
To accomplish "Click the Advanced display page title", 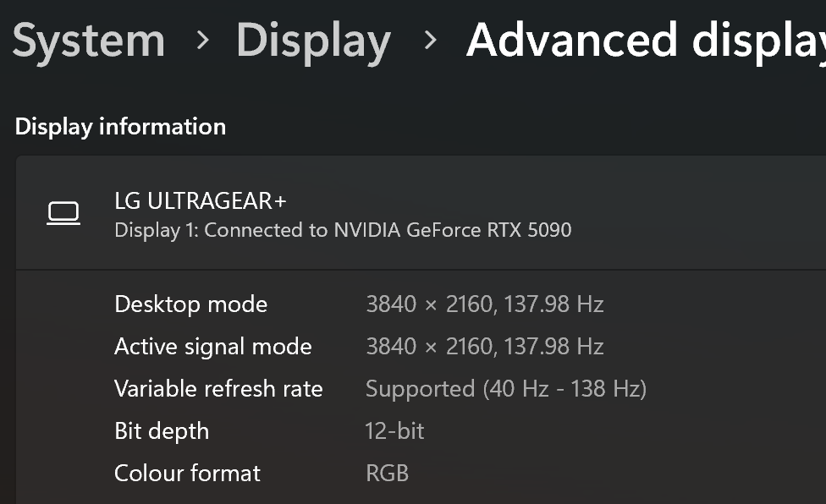I will point(646,42).
